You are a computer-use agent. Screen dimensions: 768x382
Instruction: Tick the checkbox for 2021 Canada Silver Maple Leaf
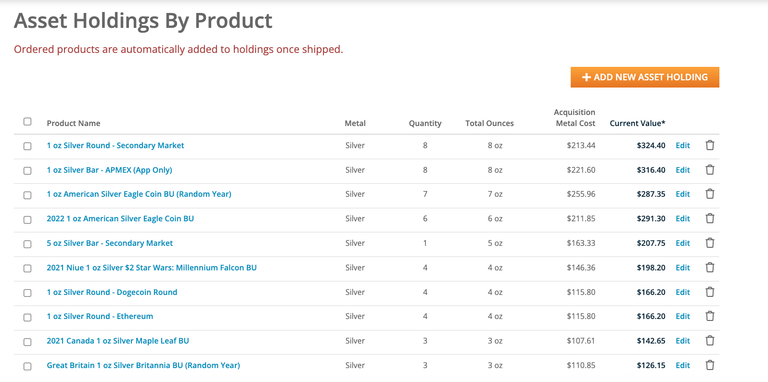point(27,342)
